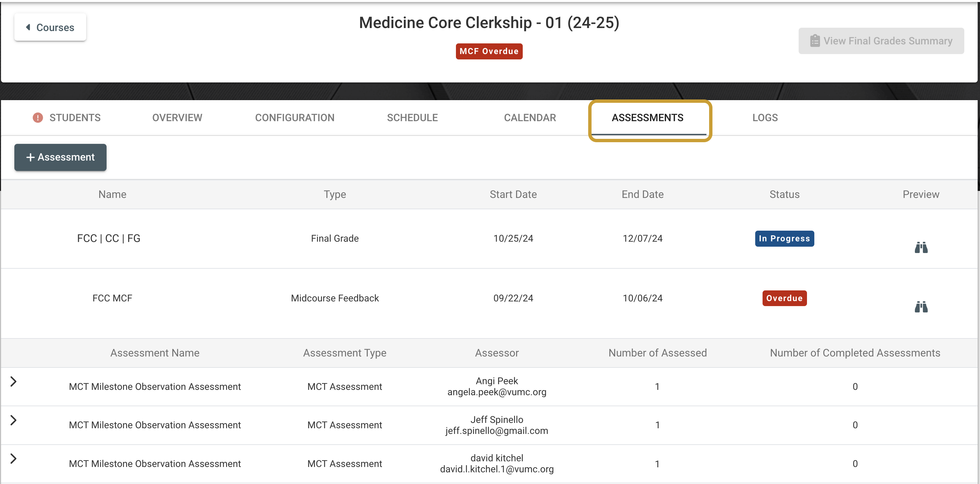The width and height of the screenshot is (980, 484).
Task: Switch to the OVERVIEW tab
Action: [x=177, y=118]
